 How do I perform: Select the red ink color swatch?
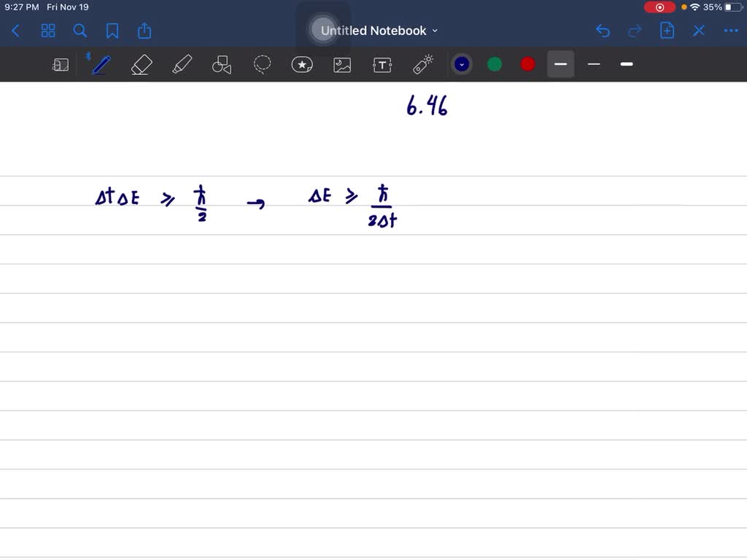coord(527,64)
